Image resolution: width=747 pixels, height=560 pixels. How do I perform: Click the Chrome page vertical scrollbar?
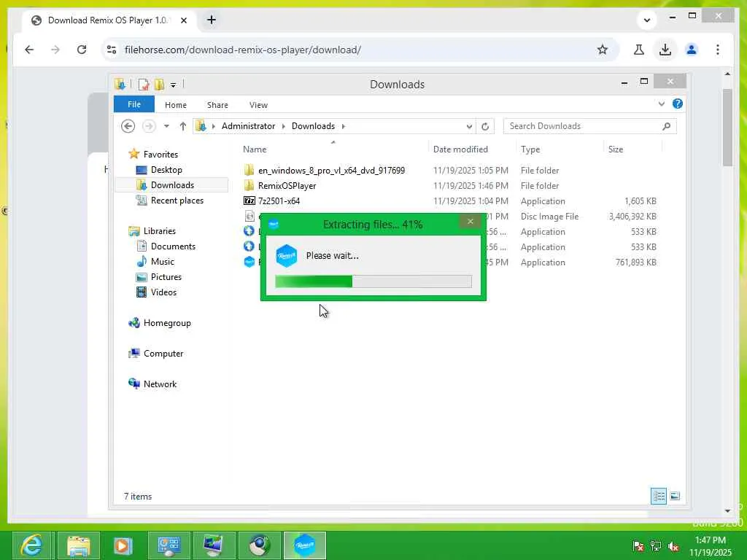click(727, 127)
